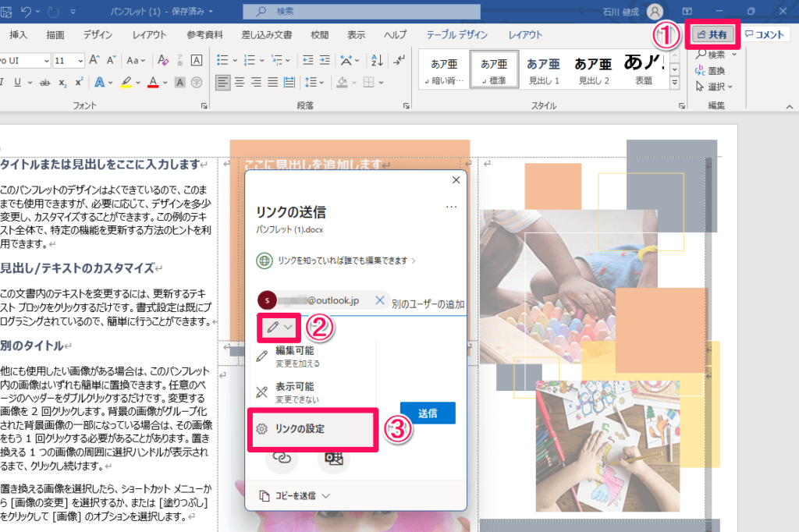
Task: Click the Outlook send icon
Action: coord(333,458)
